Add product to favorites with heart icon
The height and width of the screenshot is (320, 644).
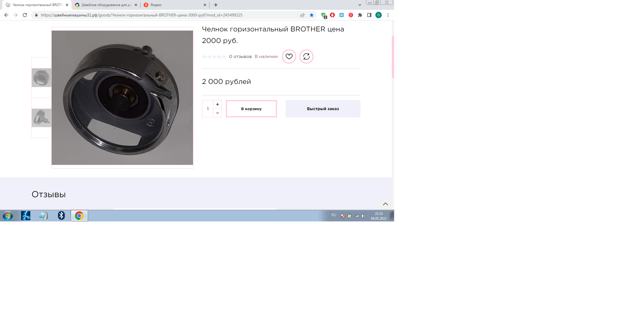pyautogui.click(x=289, y=57)
